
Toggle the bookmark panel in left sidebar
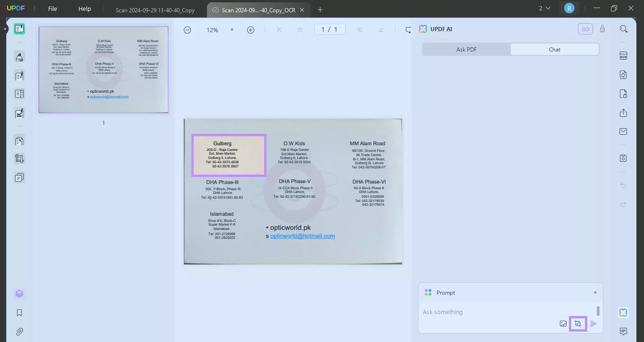point(19,313)
